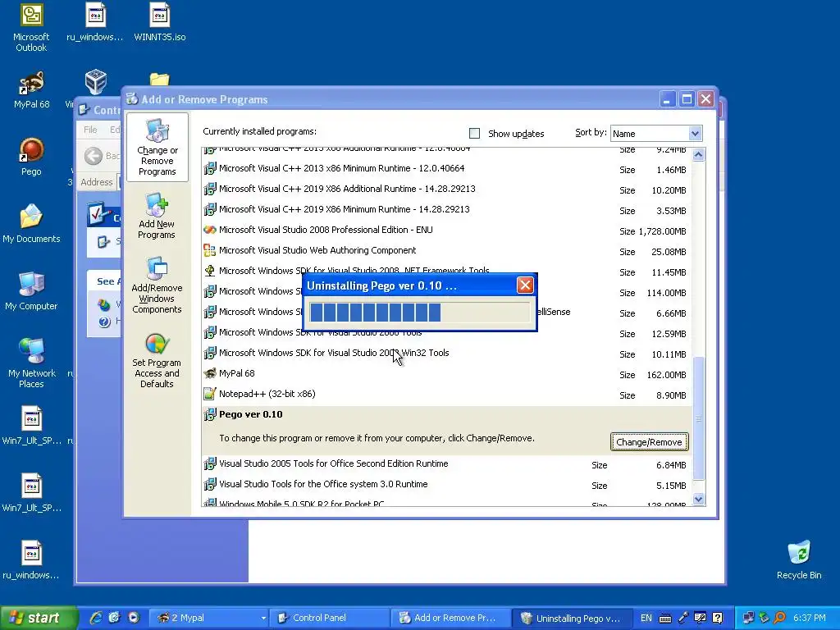This screenshot has height=630, width=840.
Task: Click Visual Studio 2008 Professional program icon
Action: (209, 230)
